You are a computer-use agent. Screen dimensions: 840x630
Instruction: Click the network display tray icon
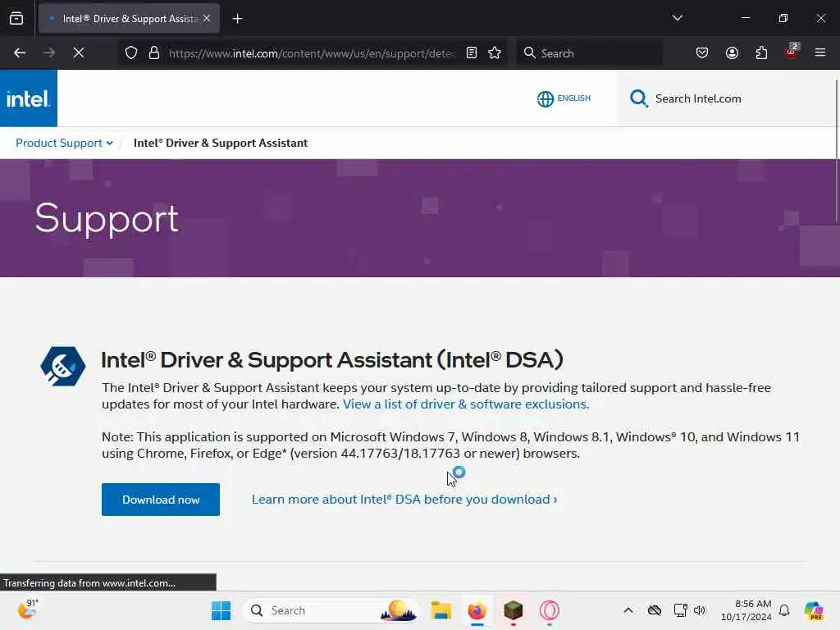click(680, 610)
